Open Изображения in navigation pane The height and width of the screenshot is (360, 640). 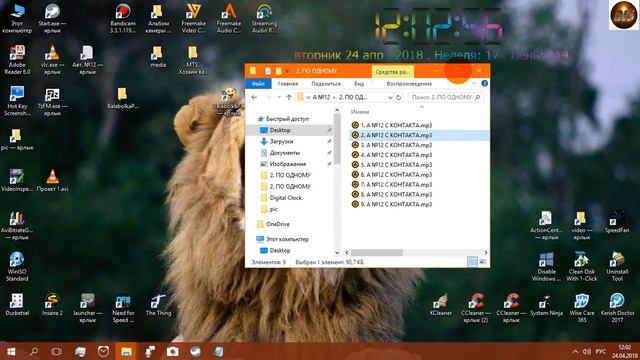click(x=287, y=164)
